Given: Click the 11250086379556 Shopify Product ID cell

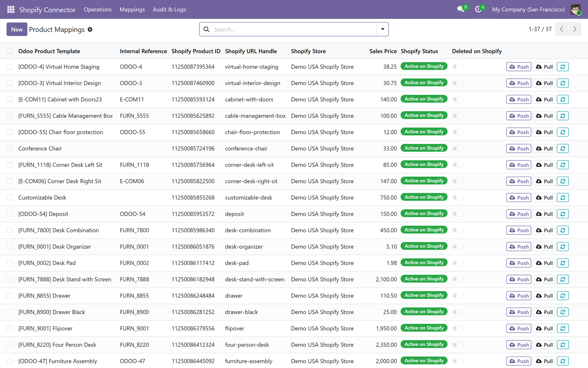Looking at the screenshot, I should click(193, 328).
